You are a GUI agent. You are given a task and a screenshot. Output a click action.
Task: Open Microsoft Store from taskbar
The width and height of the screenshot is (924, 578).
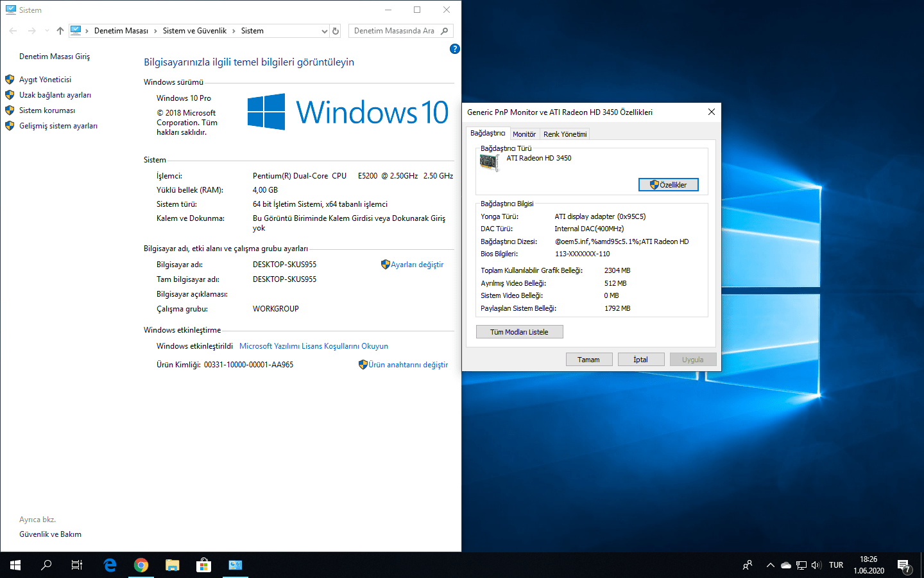(x=203, y=565)
